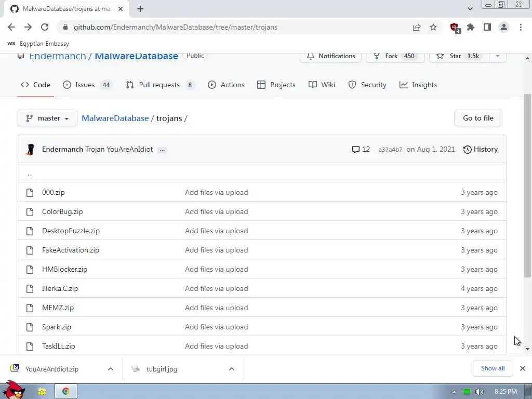Open the master branch dropdown
This screenshot has width=532, height=399.
click(47, 118)
